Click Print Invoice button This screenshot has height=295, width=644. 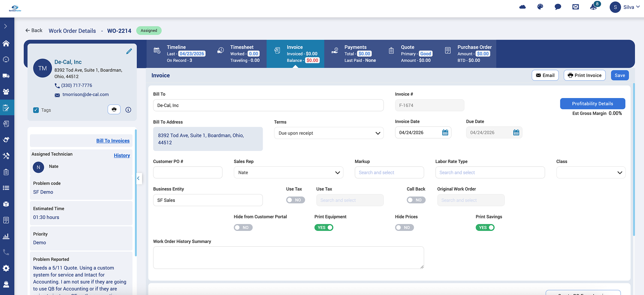pos(584,75)
